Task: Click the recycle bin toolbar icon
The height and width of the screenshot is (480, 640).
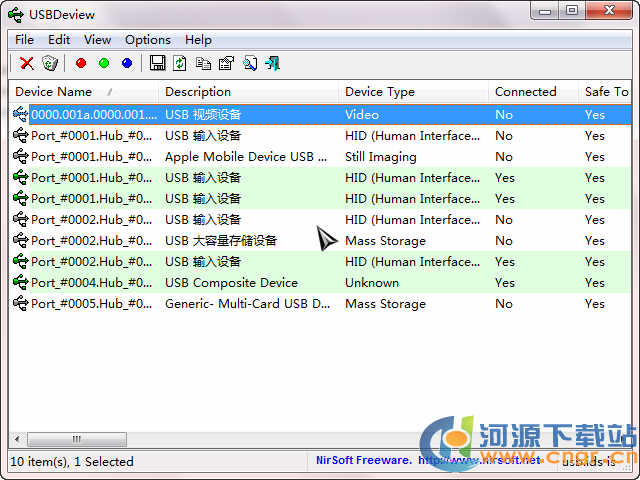Action: click(50, 63)
